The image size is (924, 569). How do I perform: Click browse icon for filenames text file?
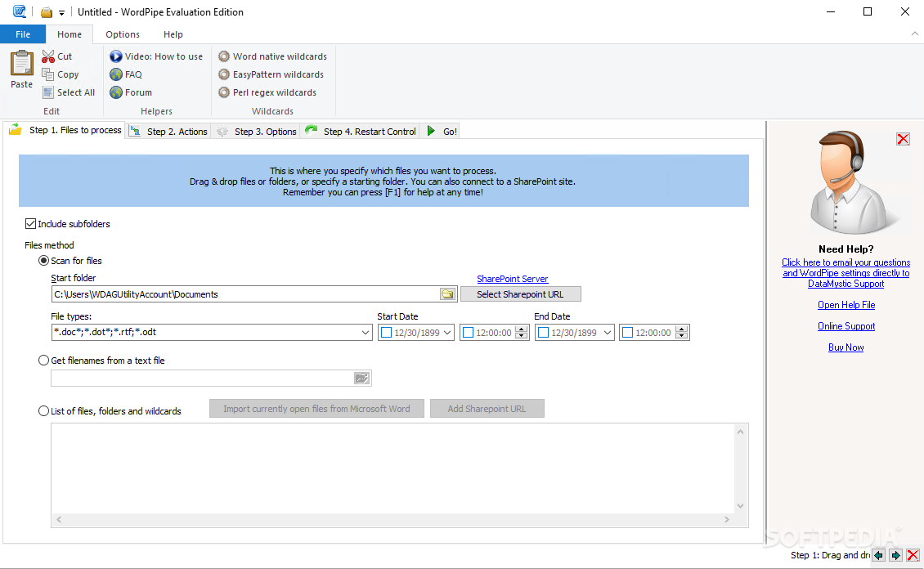pyautogui.click(x=361, y=379)
